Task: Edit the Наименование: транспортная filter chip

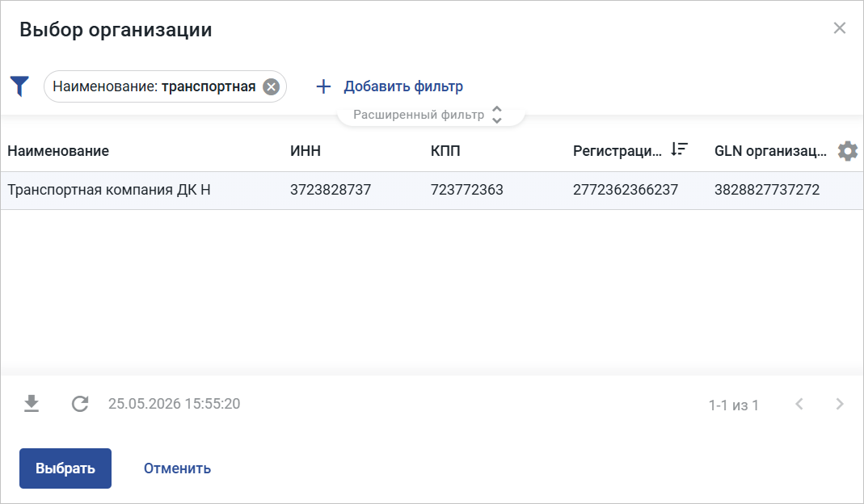Action: pos(154,86)
